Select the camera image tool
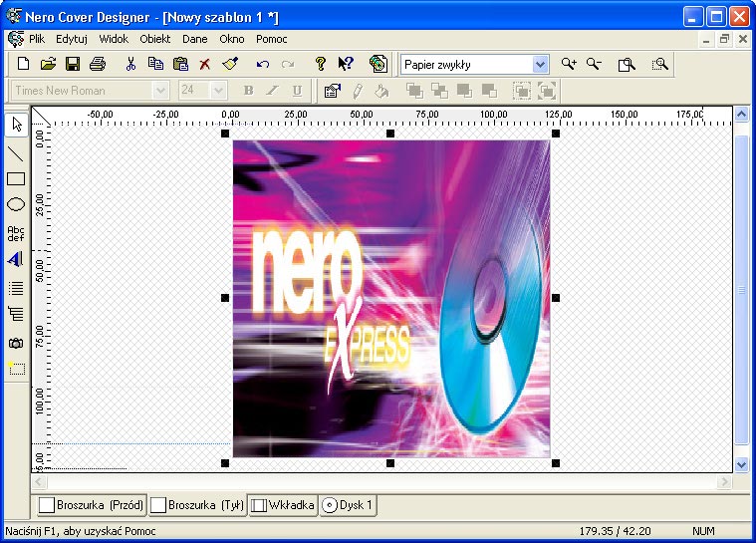 tap(16, 343)
